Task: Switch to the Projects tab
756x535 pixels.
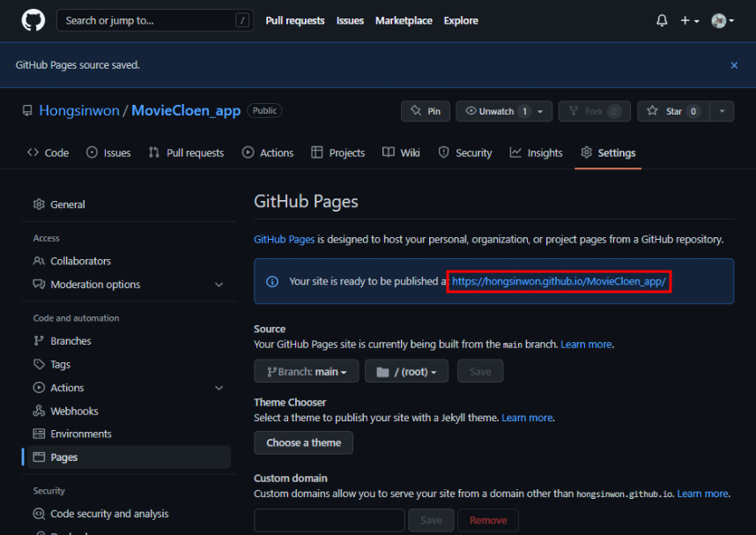Action: (x=338, y=153)
